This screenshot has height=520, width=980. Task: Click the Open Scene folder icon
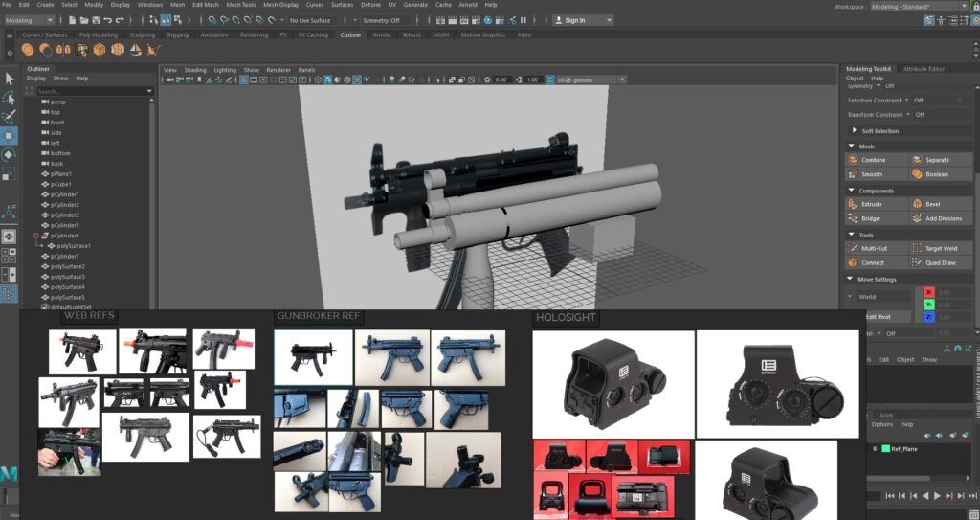tap(84, 21)
